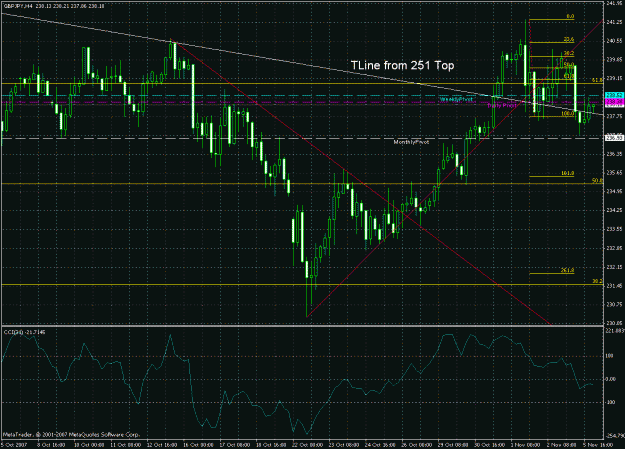Click the 161.8 Fibonacci extension label
This screenshot has height=449, width=625.
568,173
